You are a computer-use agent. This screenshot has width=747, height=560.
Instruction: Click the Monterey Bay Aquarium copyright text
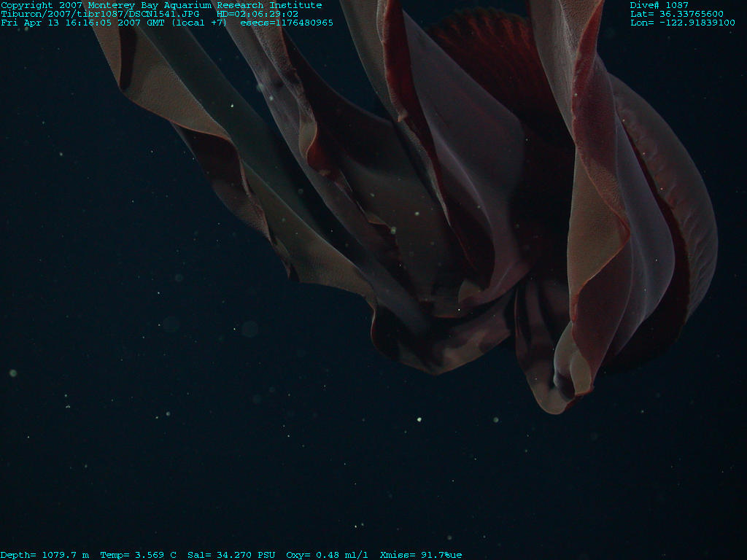pos(161,5)
